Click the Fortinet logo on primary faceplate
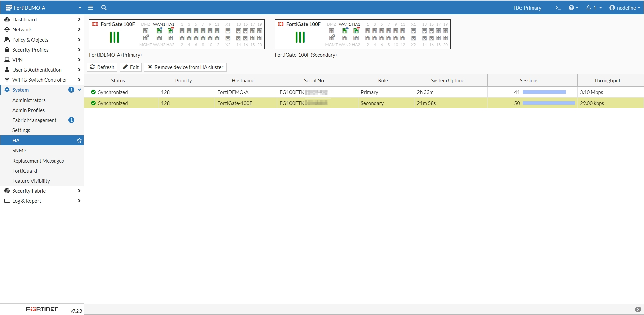Image resolution: width=644 pixels, height=315 pixels. coord(95,24)
